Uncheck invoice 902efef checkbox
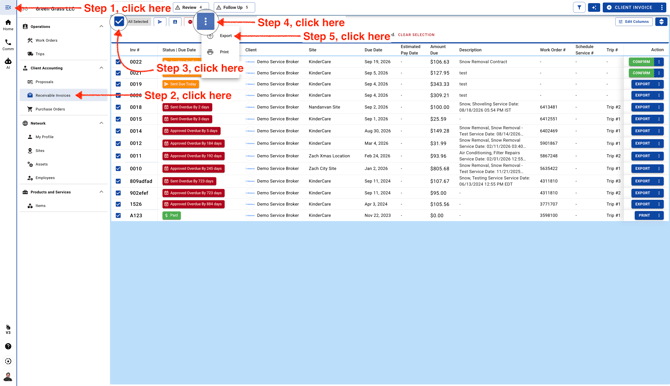Viewport: 670px width, 386px height. (x=118, y=193)
